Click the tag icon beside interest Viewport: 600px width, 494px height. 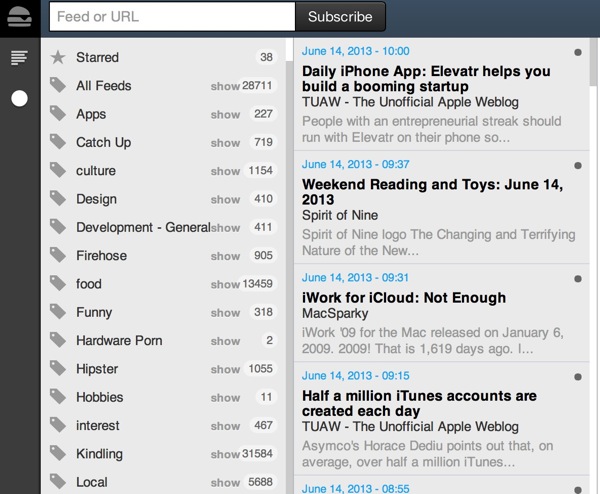click(x=58, y=425)
